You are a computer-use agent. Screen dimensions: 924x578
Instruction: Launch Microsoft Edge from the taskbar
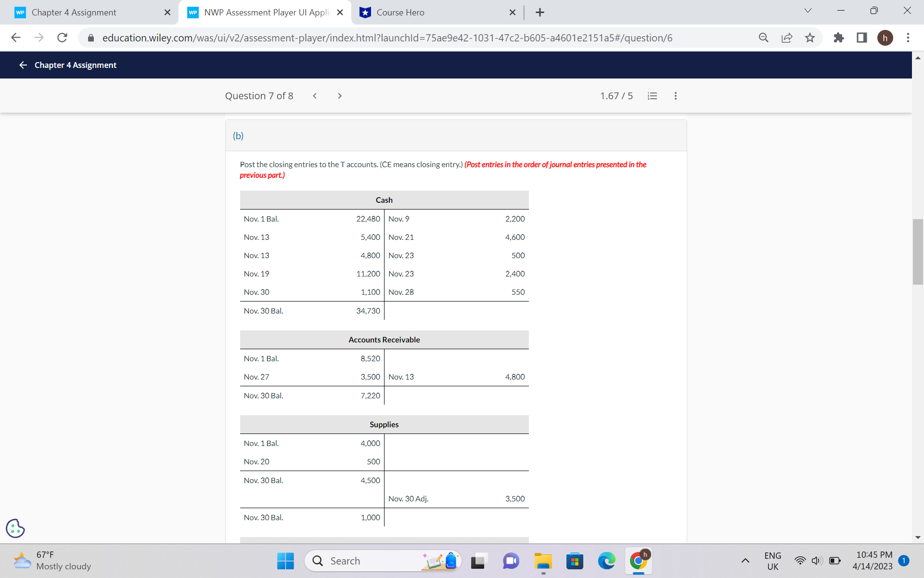(x=606, y=561)
